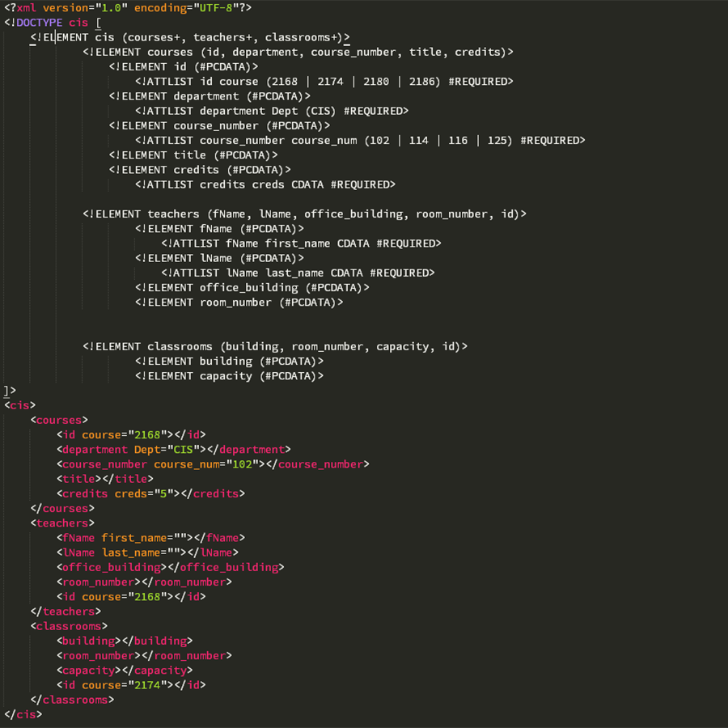Click the <!ELEMENT teachers declaration line
This screenshot has height=728, width=728.
pos(304,214)
